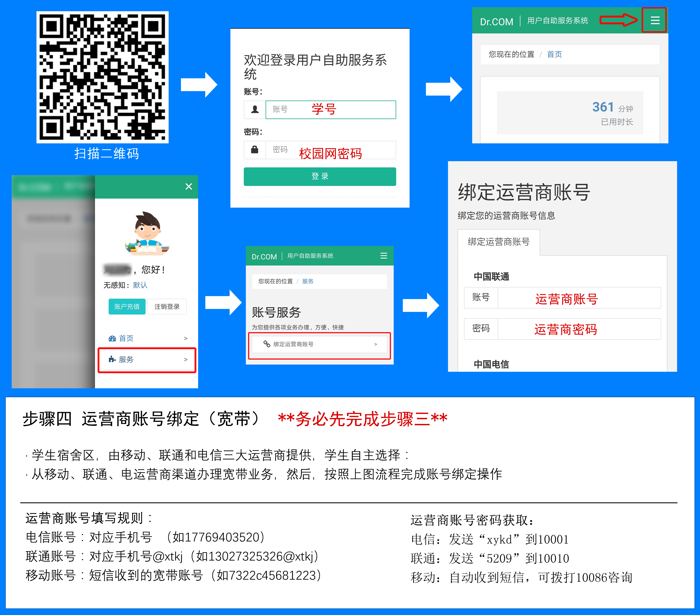
Task: Click the 账户充值 button
Action: [127, 306]
